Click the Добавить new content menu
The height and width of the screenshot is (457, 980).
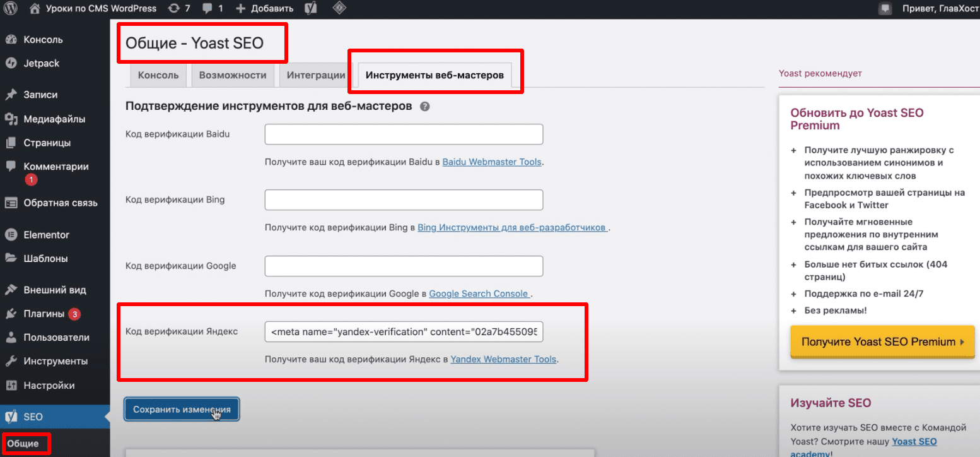pyautogui.click(x=264, y=9)
